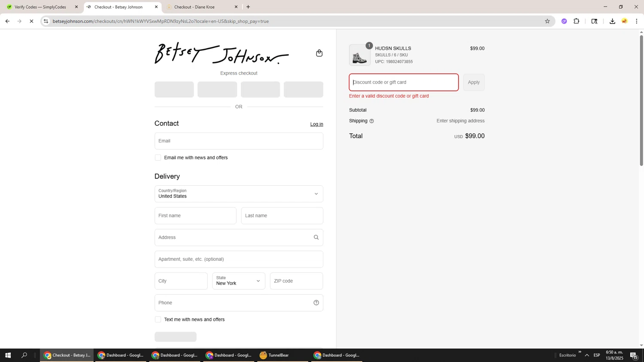Click the Escritorio toolbar label
The image size is (644, 362).
[568, 355]
